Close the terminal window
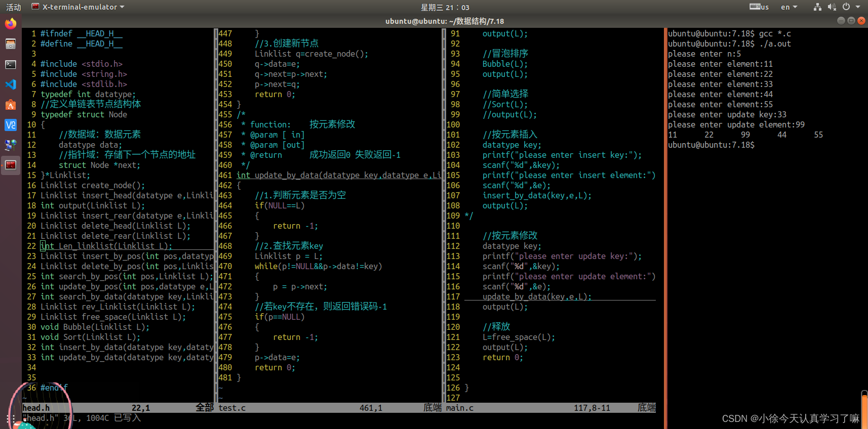The height and width of the screenshot is (429, 868). (861, 21)
